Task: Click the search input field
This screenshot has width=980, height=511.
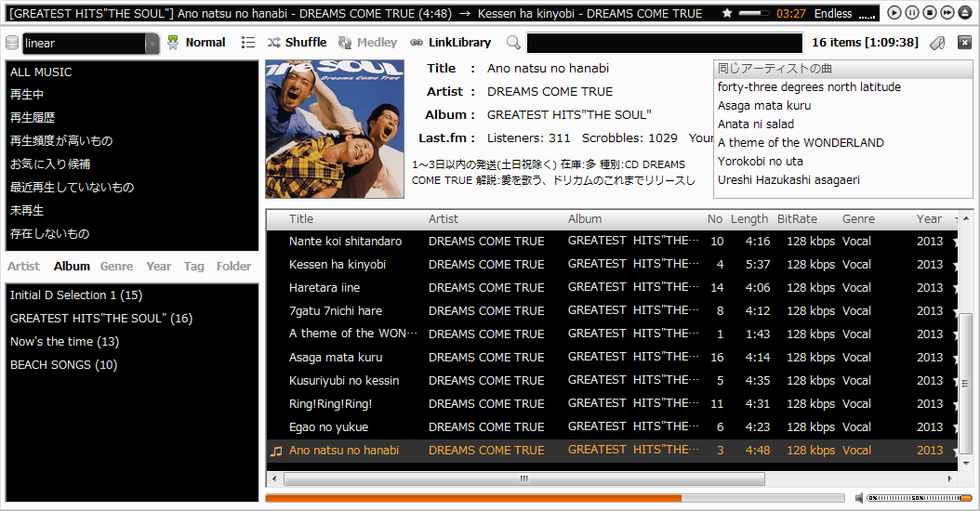Action: (665, 43)
